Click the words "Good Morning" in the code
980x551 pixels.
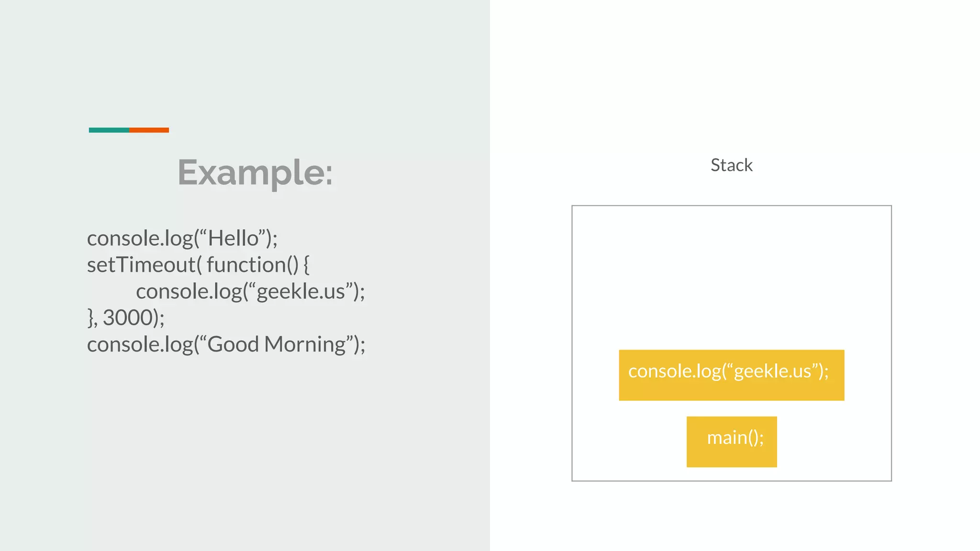[277, 344]
